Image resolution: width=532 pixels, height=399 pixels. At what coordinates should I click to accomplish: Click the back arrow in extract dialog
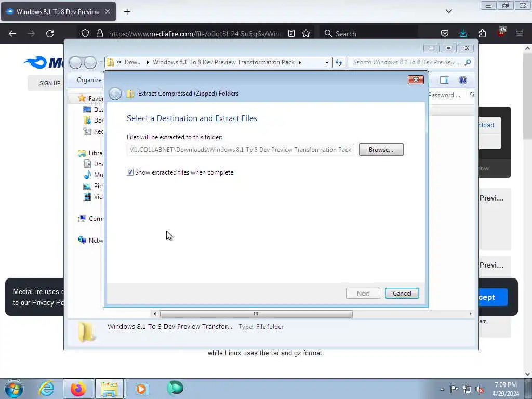[115, 94]
